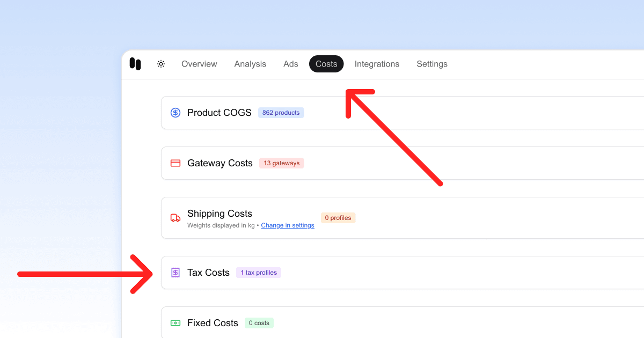The height and width of the screenshot is (338, 644).
Task: Switch to the Overview tab
Action: click(199, 64)
